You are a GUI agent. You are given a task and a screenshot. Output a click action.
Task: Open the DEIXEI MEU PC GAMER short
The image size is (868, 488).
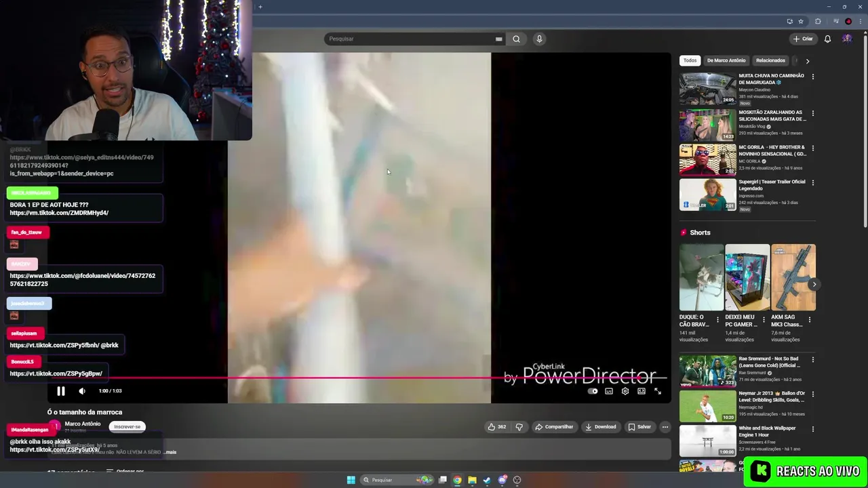747,277
